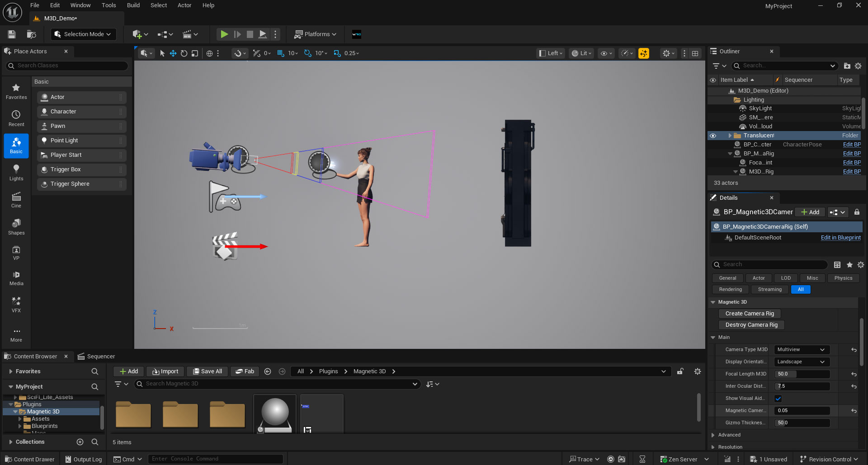The width and height of the screenshot is (868, 465).
Task: Open the Camera Type M3D Multiview dropdown
Action: [x=801, y=349]
